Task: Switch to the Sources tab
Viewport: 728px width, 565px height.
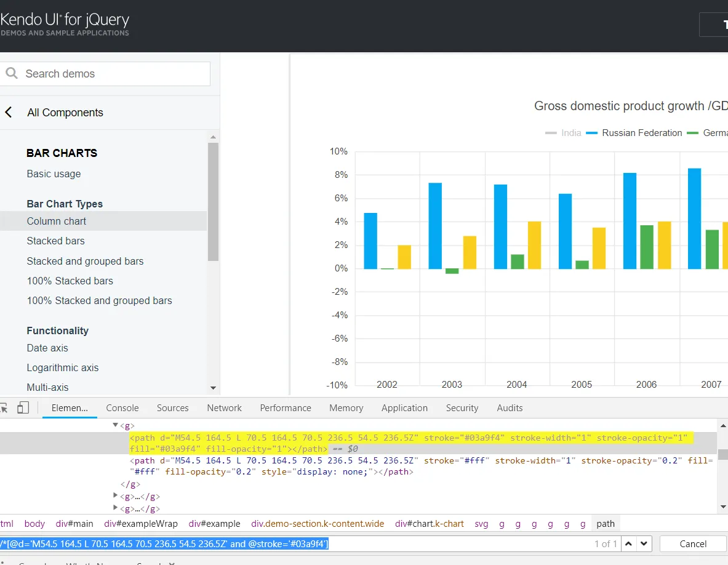Action: 173,408
